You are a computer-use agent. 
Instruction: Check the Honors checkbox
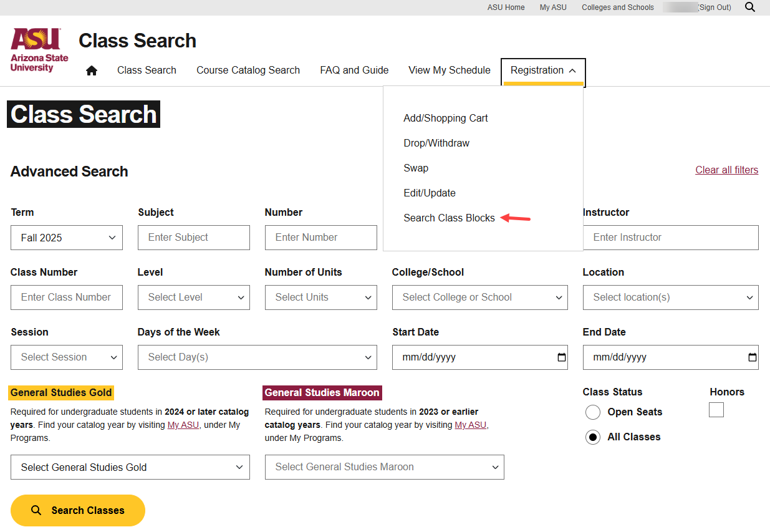point(716,410)
